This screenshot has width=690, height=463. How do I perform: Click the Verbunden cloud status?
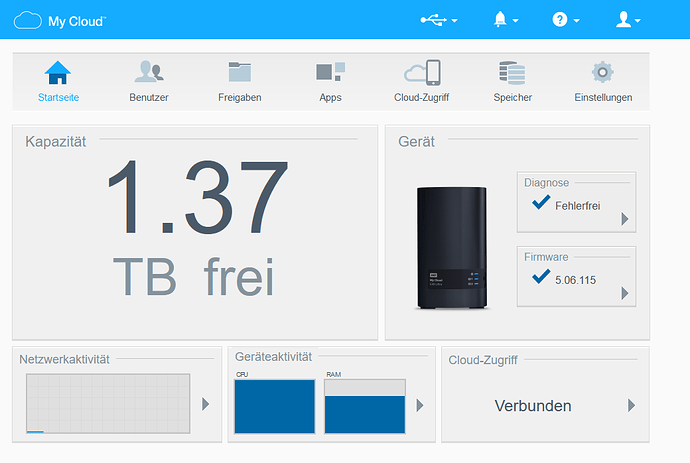[x=533, y=406]
